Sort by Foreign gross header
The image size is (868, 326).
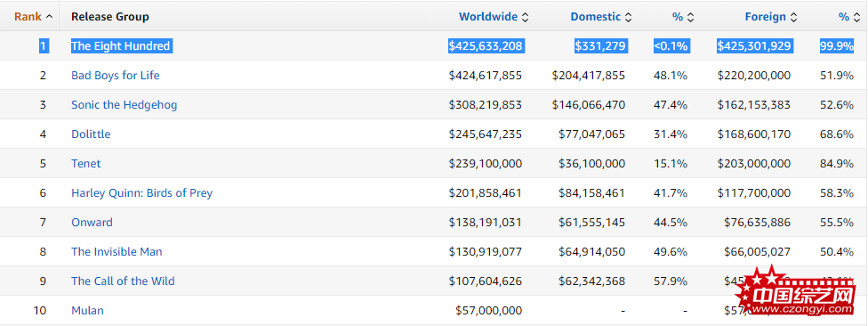click(x=765, y=17)
